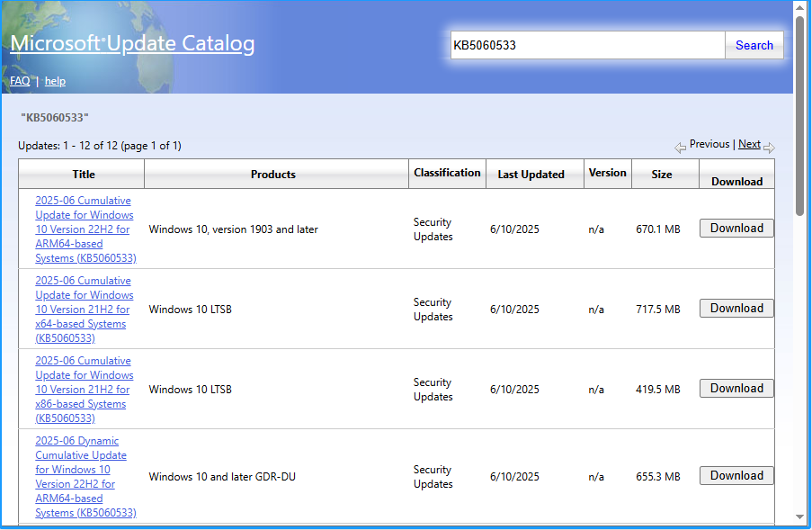
Task: Sort by Last Updated column header
Action: 531,174
